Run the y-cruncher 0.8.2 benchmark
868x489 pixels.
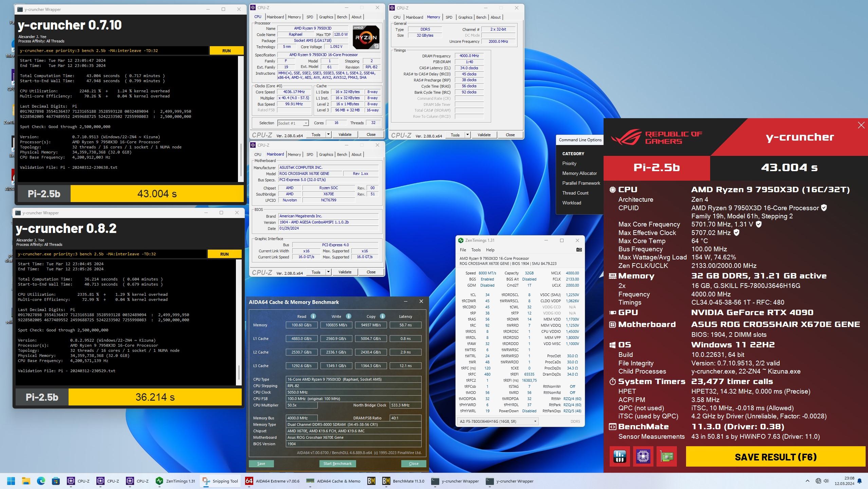(x=224, y=254)
